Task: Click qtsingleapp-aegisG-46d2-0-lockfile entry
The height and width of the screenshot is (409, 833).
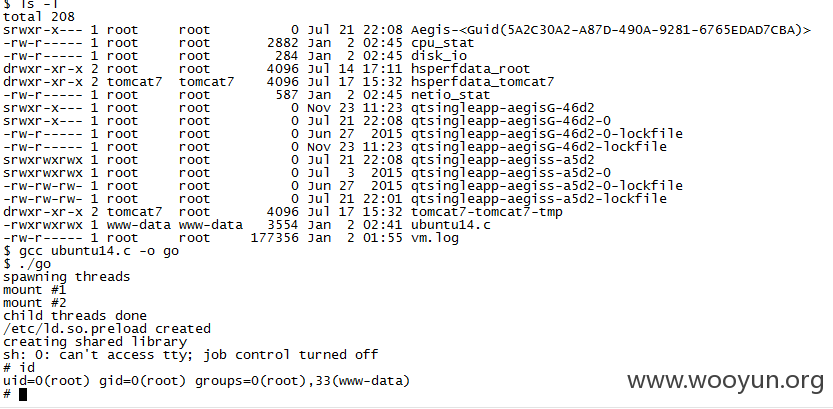Action: point(547,134)
